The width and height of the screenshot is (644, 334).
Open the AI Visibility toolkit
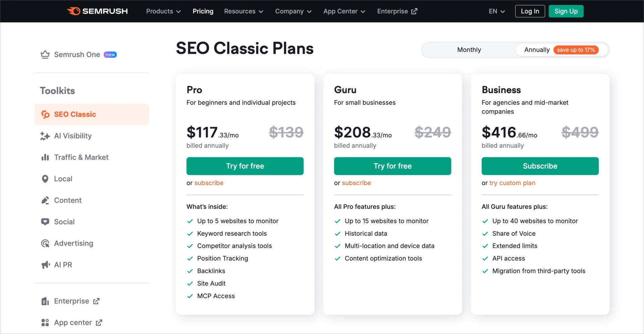tap(45, 136)
